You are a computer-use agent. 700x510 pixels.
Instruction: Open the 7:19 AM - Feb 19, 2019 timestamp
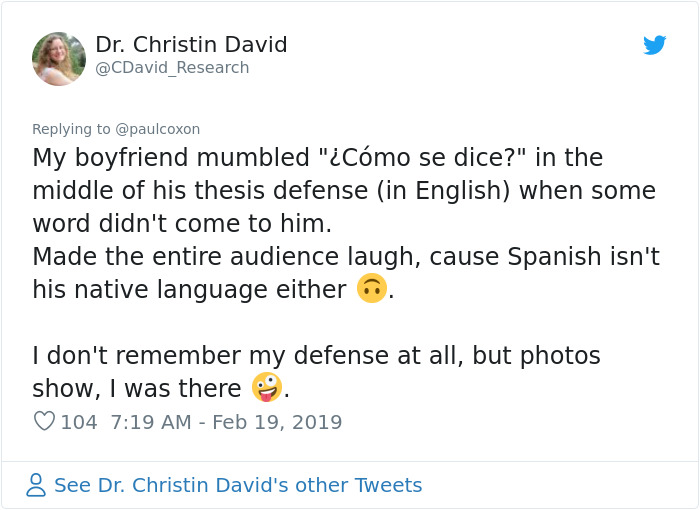click(x=225, y=422)
